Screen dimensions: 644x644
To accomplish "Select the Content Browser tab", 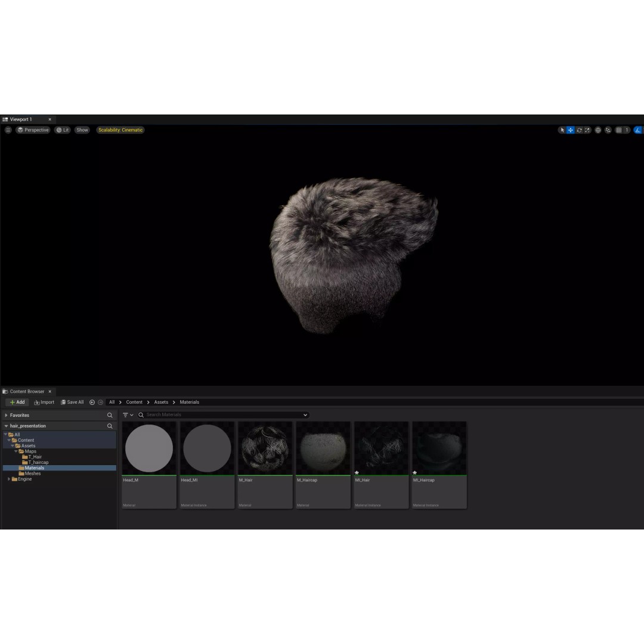I will click(27, 392).
